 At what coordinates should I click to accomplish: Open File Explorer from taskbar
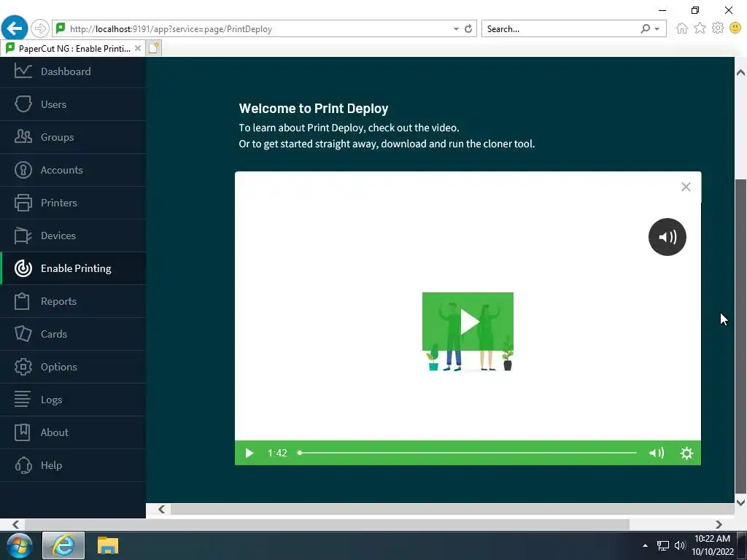coord(108,545)
